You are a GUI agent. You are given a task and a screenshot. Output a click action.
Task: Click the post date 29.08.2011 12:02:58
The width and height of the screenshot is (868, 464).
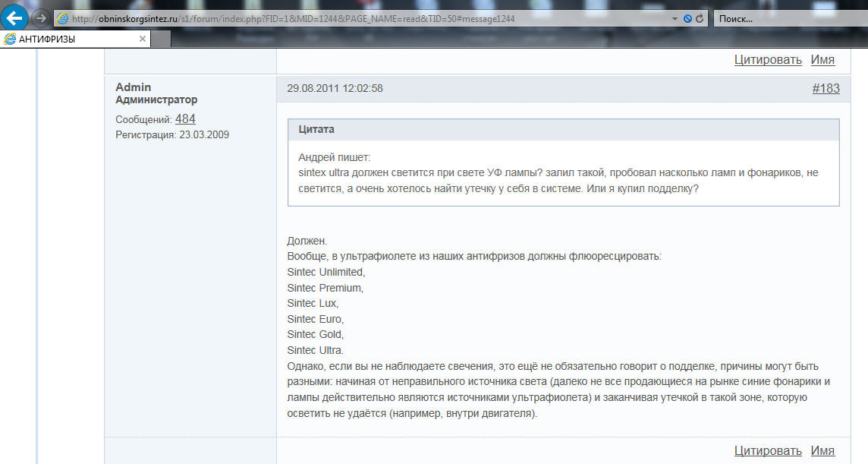(x=335, y=88)
